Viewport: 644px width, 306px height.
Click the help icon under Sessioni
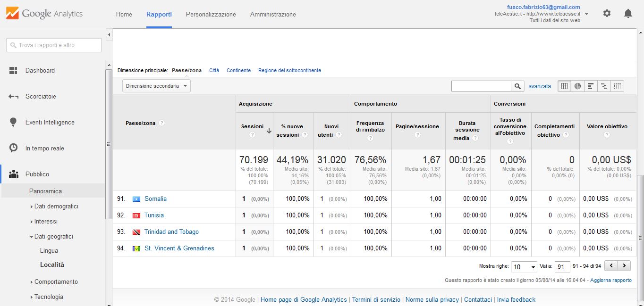click(x=252, y=135)
